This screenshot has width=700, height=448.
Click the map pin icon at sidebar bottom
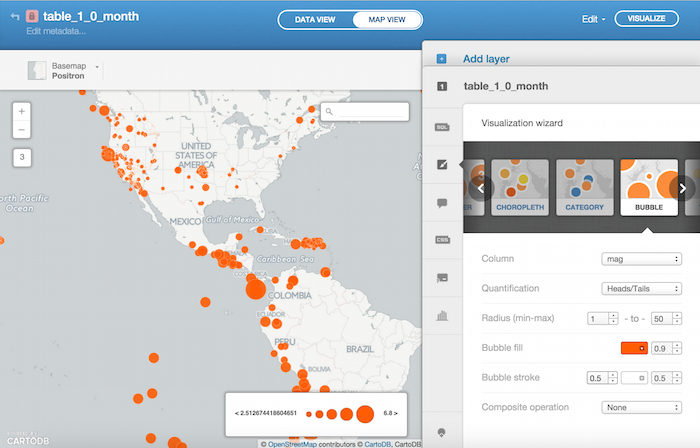coord(442,432)
